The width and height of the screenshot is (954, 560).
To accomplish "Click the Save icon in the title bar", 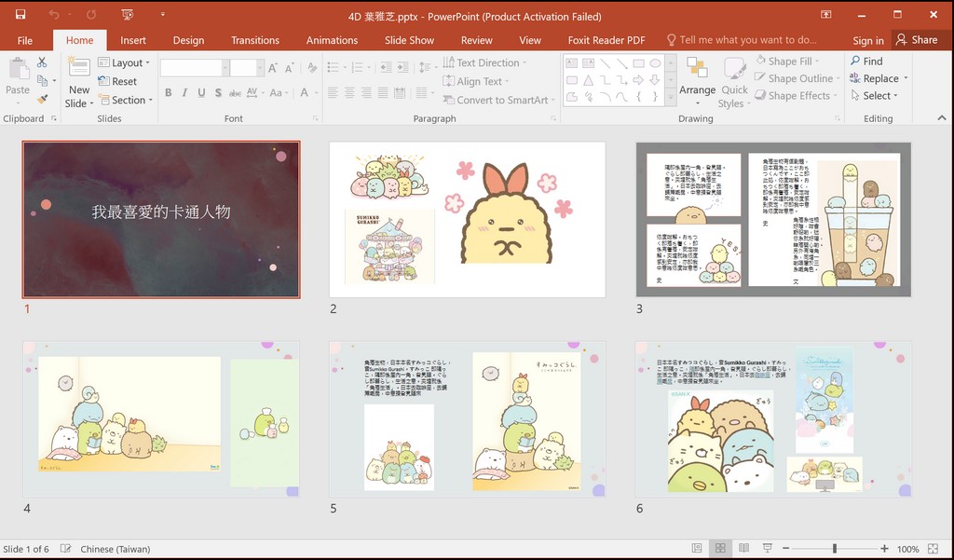I will pyautogui.click(x=20, y=15).
